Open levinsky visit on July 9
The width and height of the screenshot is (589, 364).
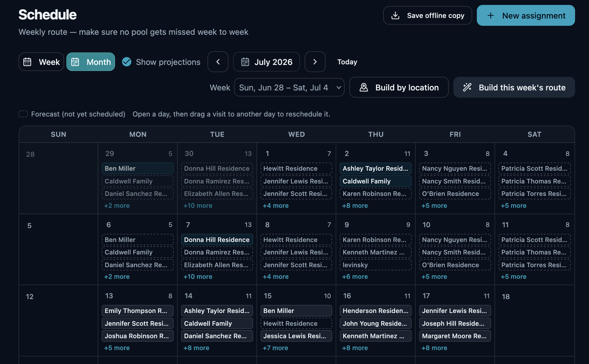click(x=376, y=265)
